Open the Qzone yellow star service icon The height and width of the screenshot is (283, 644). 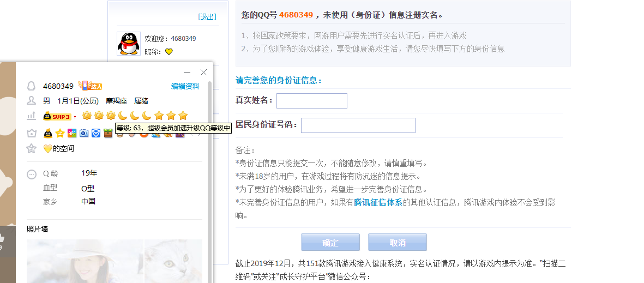click(60, 133)
